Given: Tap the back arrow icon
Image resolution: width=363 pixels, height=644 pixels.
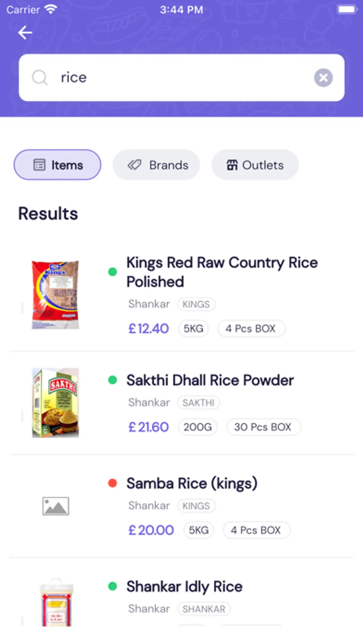Looking at the screenshot, I should point(25,33).
